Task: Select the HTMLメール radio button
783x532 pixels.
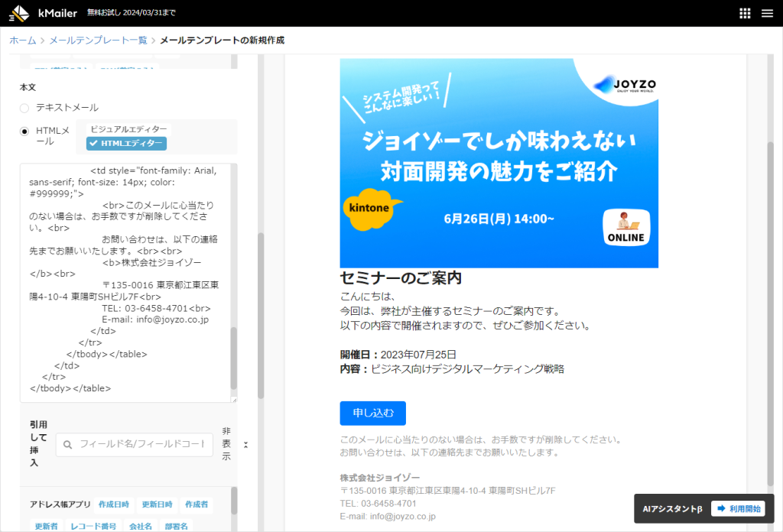Action: tap(24, 131)
